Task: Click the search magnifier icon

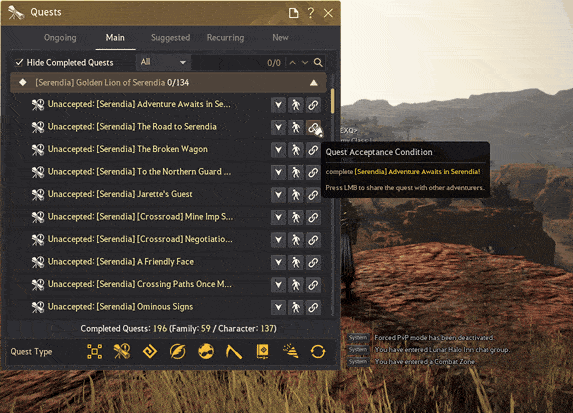Action: point(318,62)
